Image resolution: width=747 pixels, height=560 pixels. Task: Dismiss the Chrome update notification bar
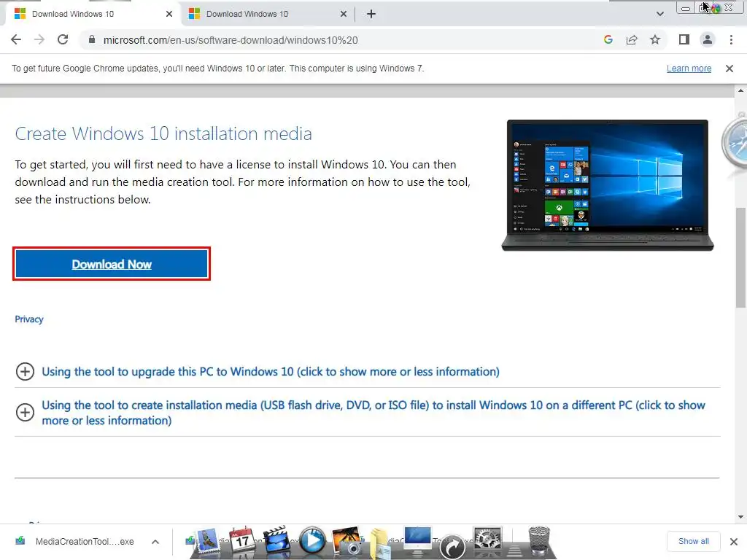click(729, 69)
